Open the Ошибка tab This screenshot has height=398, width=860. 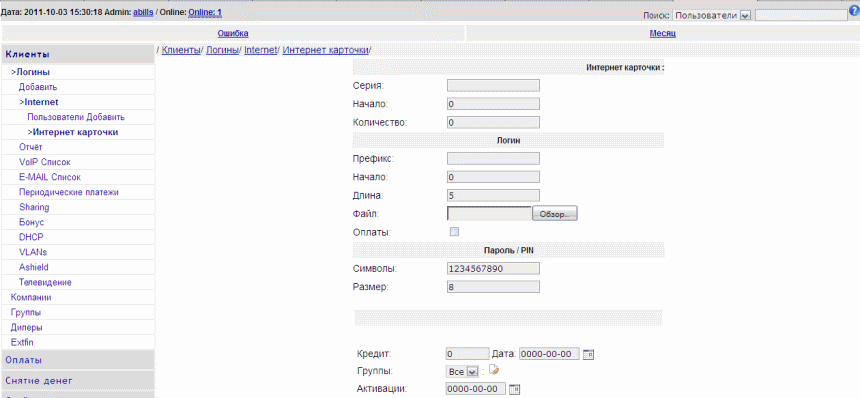(x=233, y=33)
